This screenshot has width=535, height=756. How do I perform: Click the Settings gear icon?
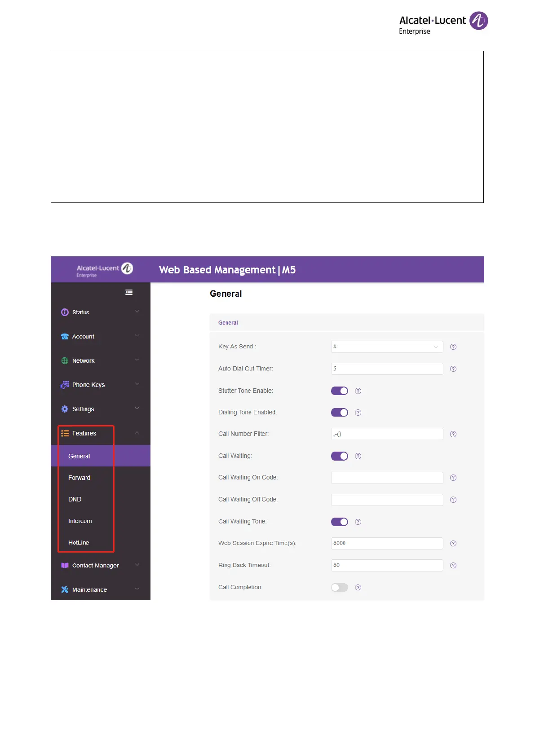(65, 409)
